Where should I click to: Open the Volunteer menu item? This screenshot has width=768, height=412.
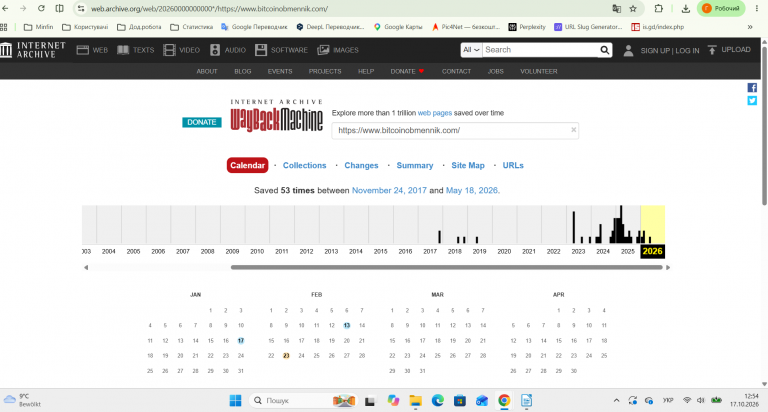tap(539, 72)
